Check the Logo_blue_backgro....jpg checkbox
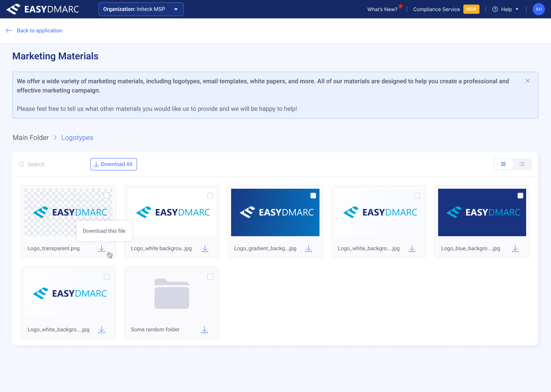The width and height of the screenshot is (551, 392). point(520,196)
